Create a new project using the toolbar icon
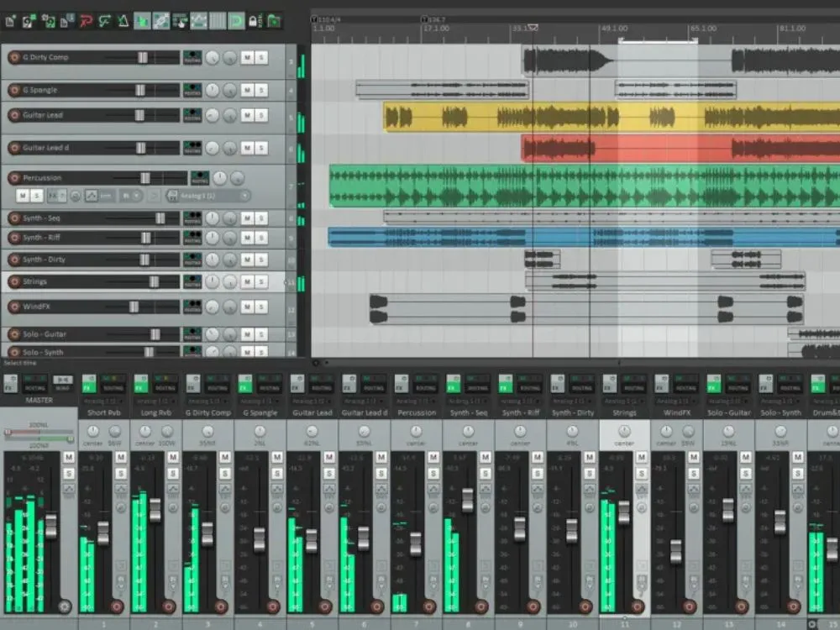Image resolution: width=840 pixels, height=630 pixels. [9, 21]
